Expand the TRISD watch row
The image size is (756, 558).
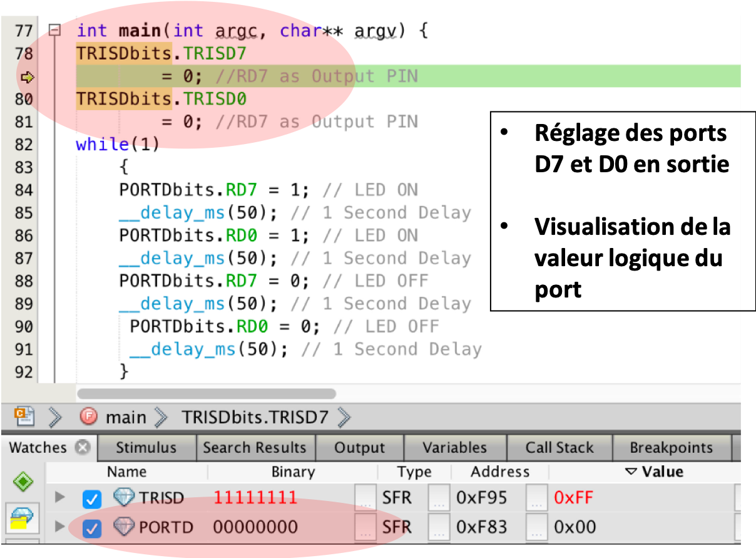coord(60,498)
